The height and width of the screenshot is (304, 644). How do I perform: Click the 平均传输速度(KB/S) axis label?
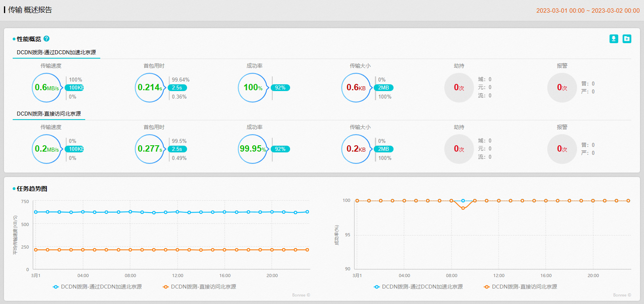coord(15,235)
